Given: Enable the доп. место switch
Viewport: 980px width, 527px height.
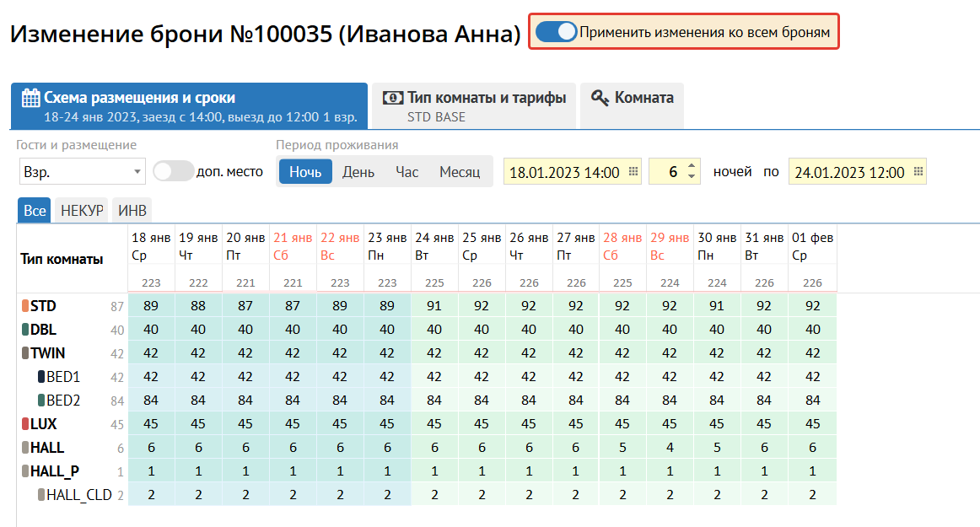Looking at the screenshot, I should click(x=173, y=171).
